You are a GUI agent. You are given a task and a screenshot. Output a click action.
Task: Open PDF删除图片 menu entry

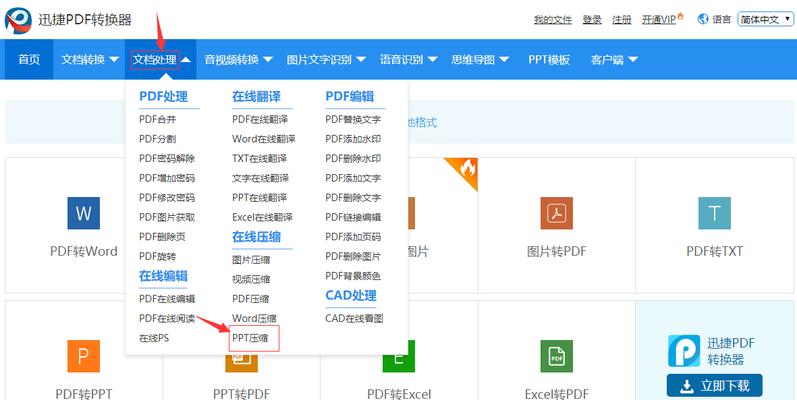pos(353,256)
